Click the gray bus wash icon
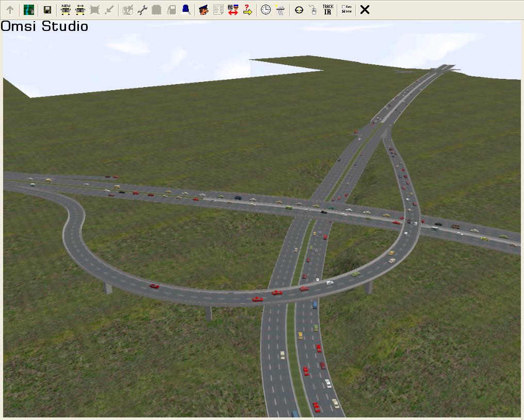 (157, 10)
